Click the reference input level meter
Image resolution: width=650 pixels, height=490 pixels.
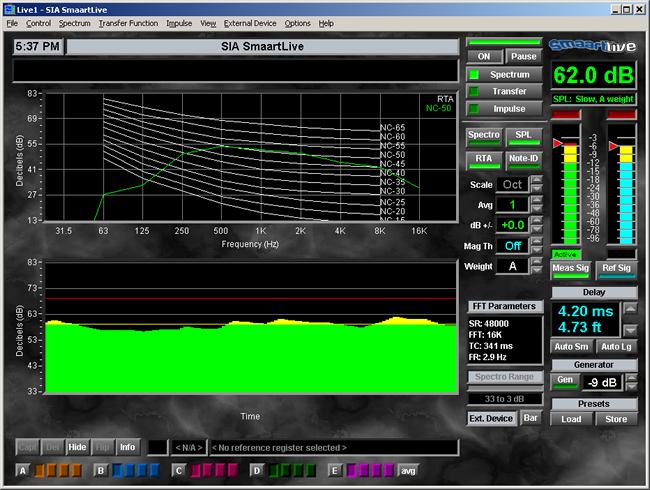pyautogui.click(x=621, y=184)
